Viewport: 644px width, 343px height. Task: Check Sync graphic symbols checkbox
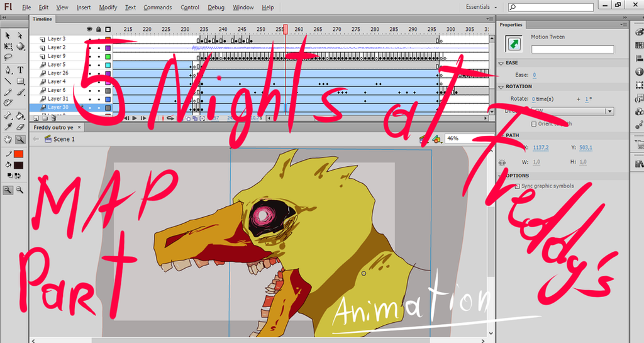point(517,186)
